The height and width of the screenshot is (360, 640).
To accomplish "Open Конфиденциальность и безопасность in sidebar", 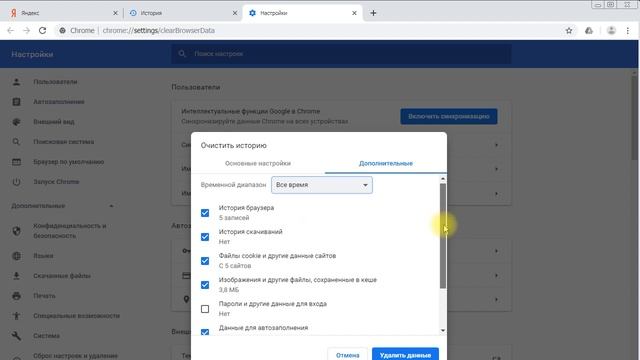I will (x=70, y=231).
